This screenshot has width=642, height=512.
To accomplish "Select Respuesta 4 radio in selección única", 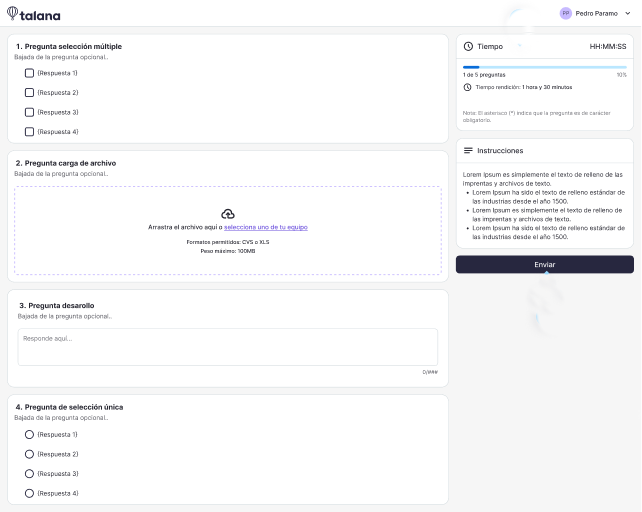I will click(x=29, y=493).
